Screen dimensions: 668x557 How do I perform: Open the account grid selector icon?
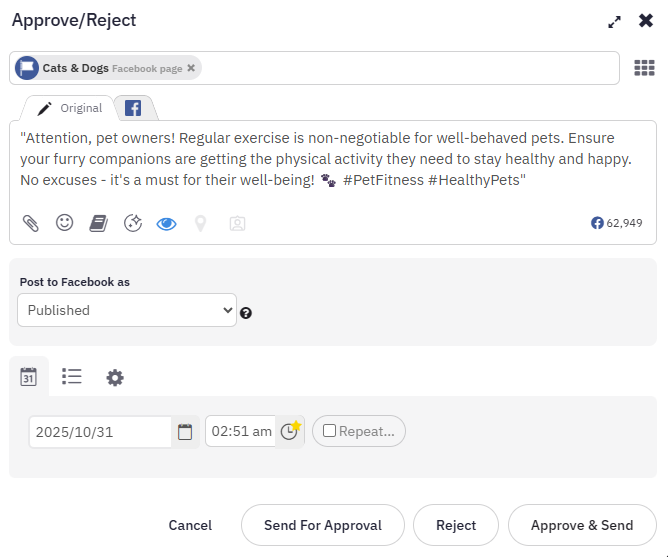[645, 68]
